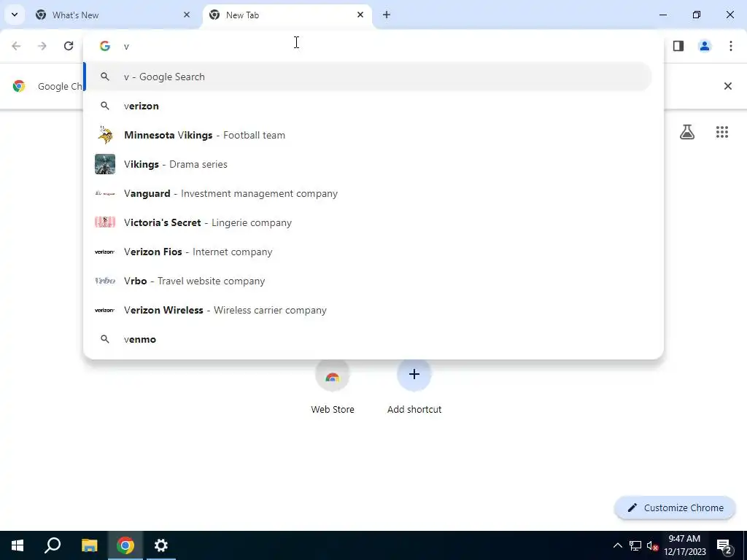The image size is (747, 560).
Task: Click the network status tray icon
Action: [635, 545]
